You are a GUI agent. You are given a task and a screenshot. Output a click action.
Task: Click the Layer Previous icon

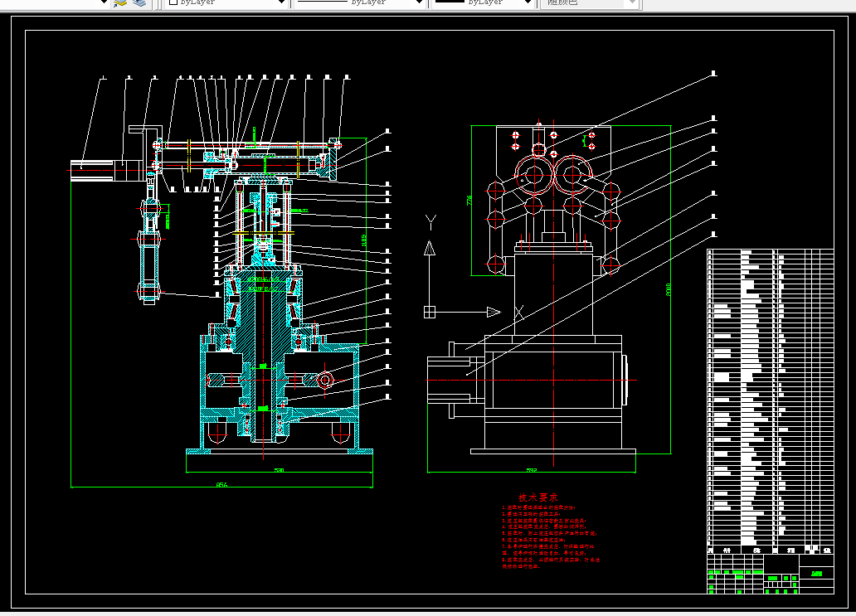point(139,2)
